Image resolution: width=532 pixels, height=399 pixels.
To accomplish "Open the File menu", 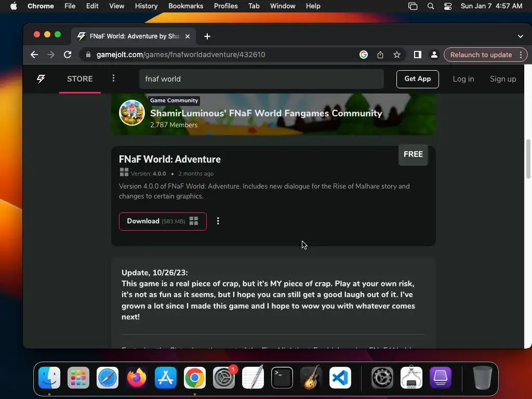I will coord(70,6).
